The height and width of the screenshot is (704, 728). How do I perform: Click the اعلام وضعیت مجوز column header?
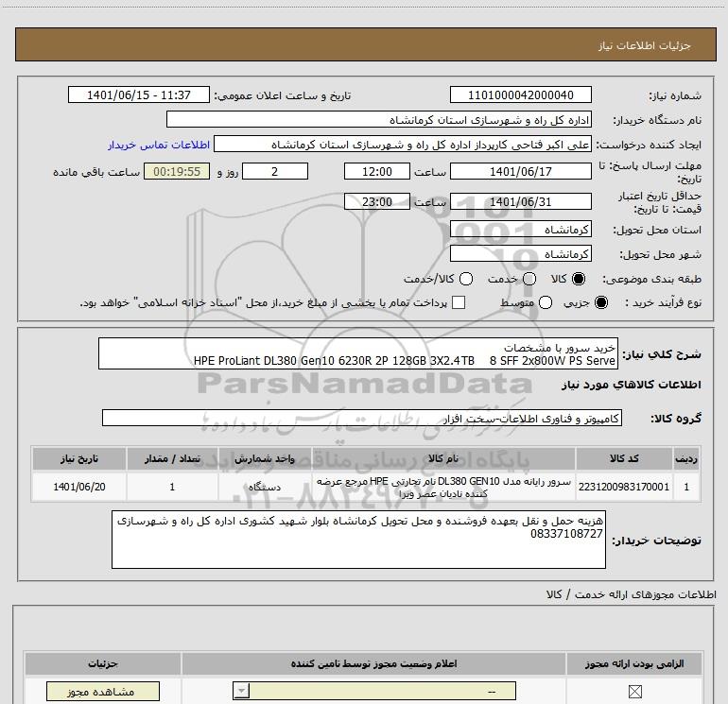(x=373, y=663)
